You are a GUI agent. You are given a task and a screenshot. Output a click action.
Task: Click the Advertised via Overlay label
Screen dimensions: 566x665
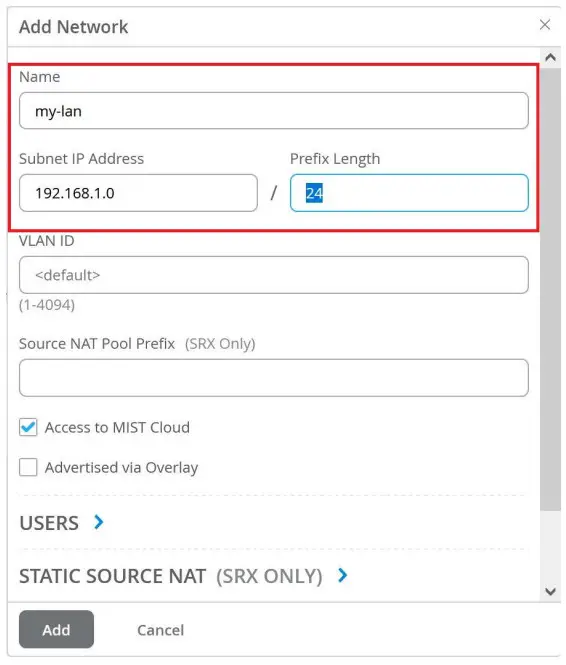122,468
